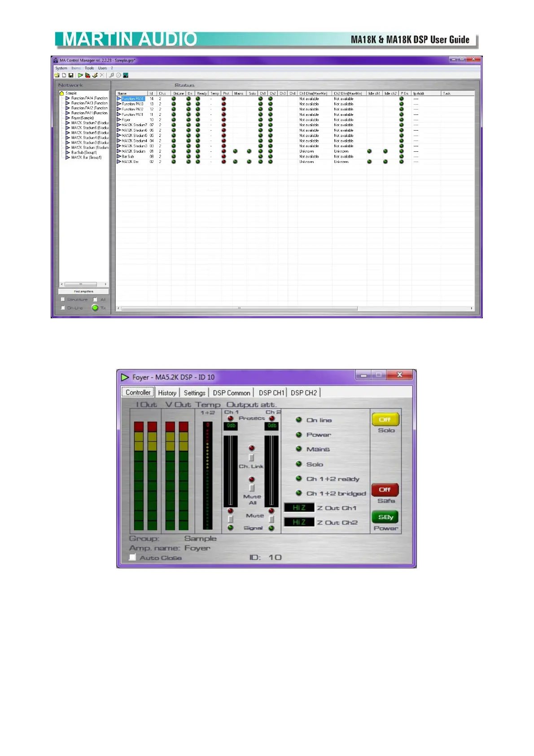Switch to the DSP Common tab

pos(232,393)
